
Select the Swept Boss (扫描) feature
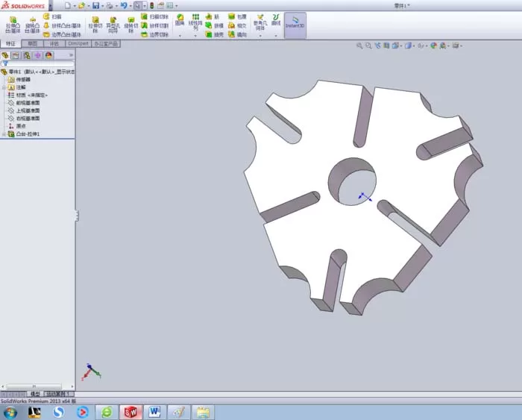pyautogui.click(x=53, y=16)
